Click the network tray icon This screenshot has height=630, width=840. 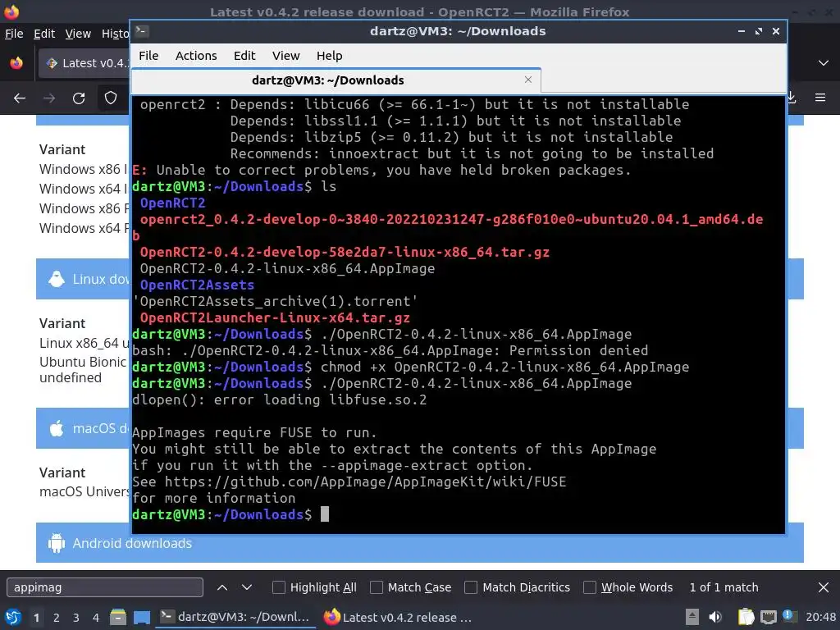tap(768, 617)
